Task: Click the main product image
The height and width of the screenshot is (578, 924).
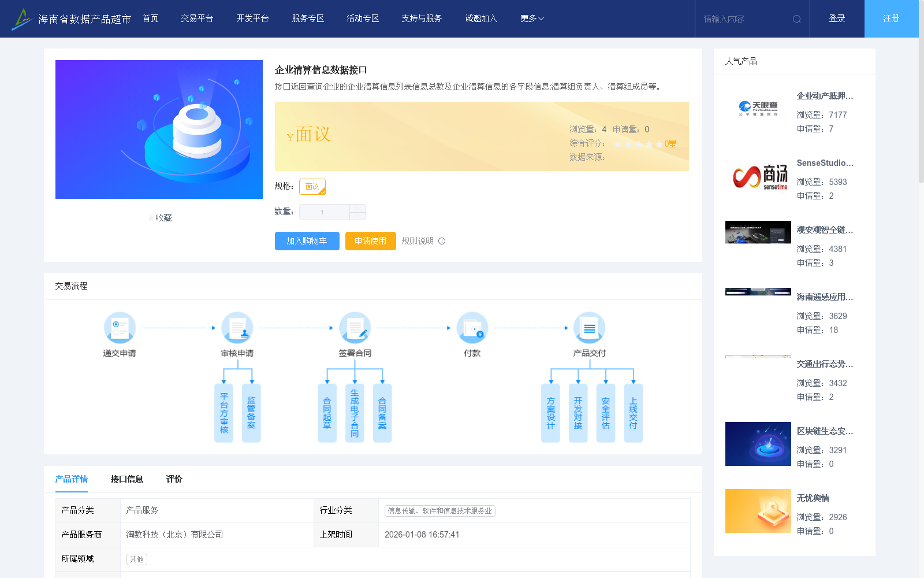Action: (159, 129)
